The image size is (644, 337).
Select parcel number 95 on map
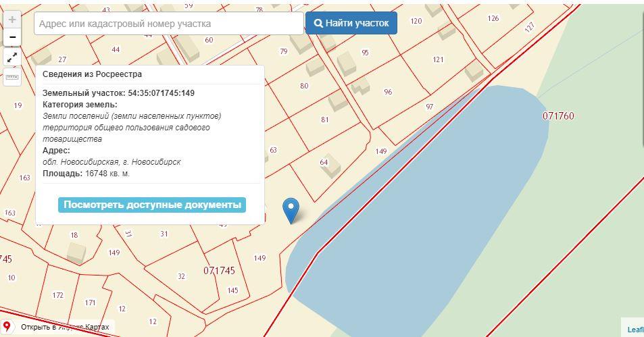[365, 52]
